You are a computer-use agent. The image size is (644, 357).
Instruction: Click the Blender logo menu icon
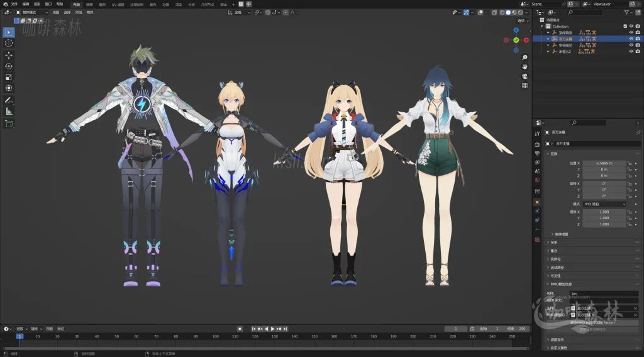tap(5, 4)
